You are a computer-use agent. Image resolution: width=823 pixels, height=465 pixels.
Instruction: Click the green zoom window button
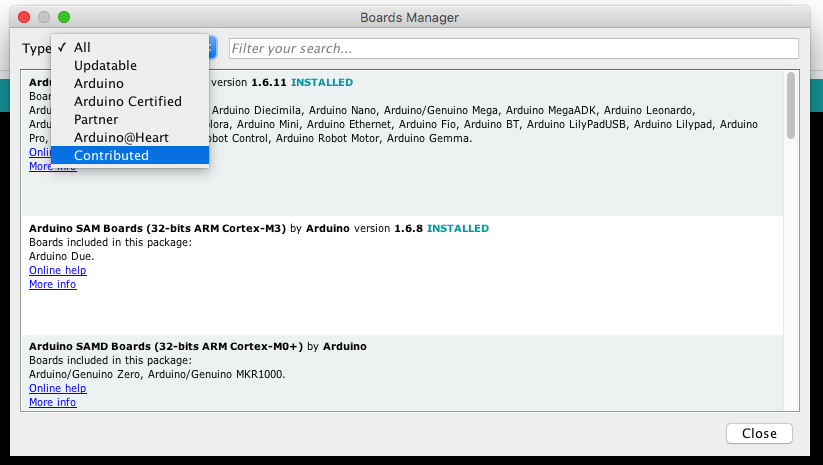tap(64, 17)
